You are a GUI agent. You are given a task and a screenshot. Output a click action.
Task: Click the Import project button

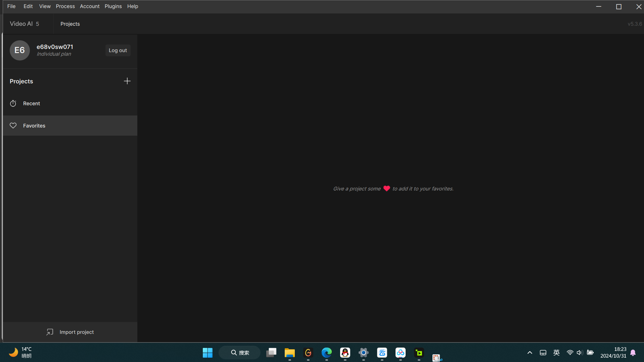tap(70, 332)
